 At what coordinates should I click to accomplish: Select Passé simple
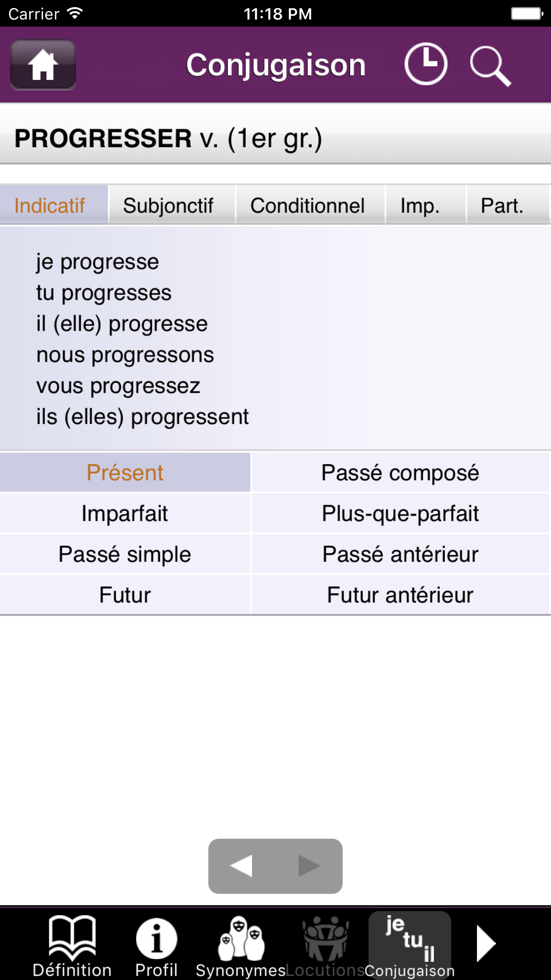pyautogui.click(x=125, y=554)
